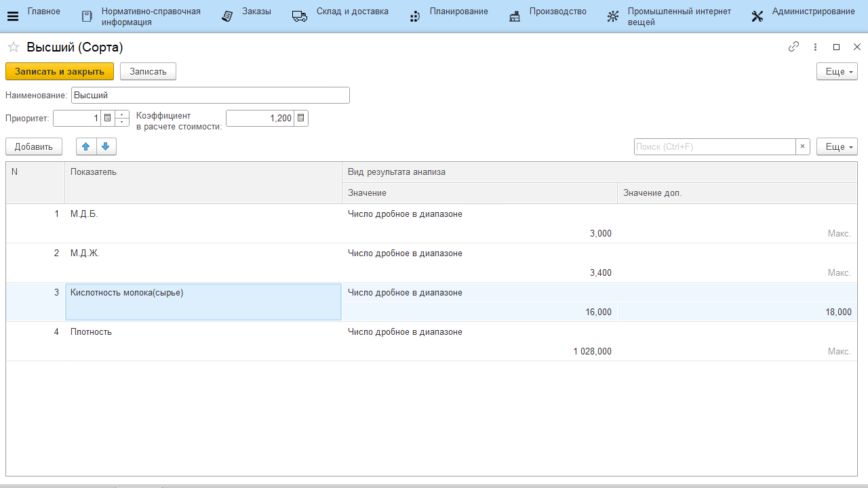Open the three-dot form options menu
Image resolution: width=868 pixels, height=488 pixels.
pos(815,47)
